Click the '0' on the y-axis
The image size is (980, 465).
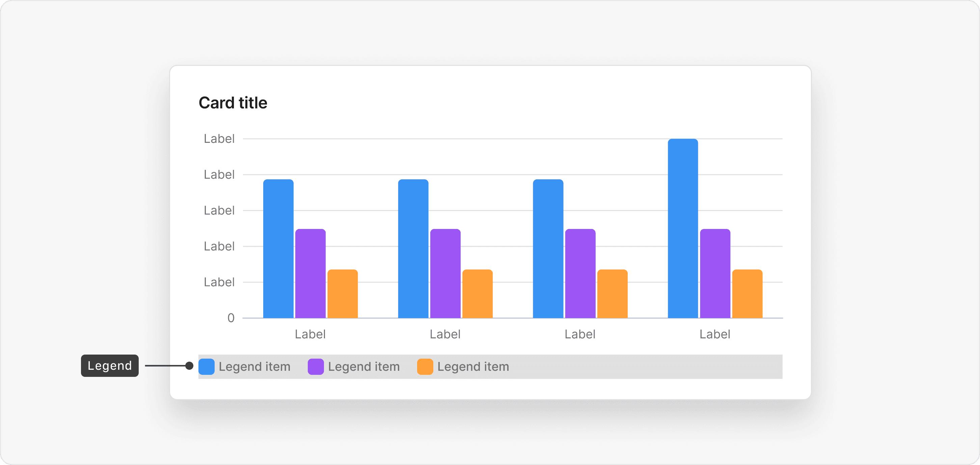click(x=230, y=318)
